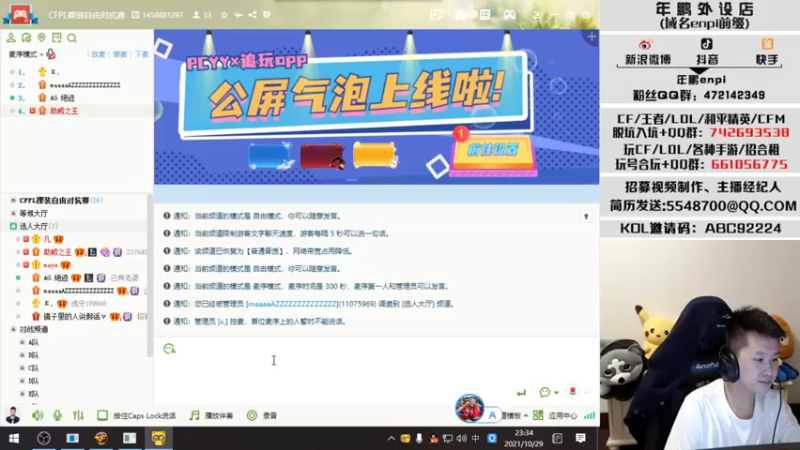Collapse the 对战频道 channel group
The height and width of the screenshot is (450, 800).
pyautogui.click(x=13, y=330)
